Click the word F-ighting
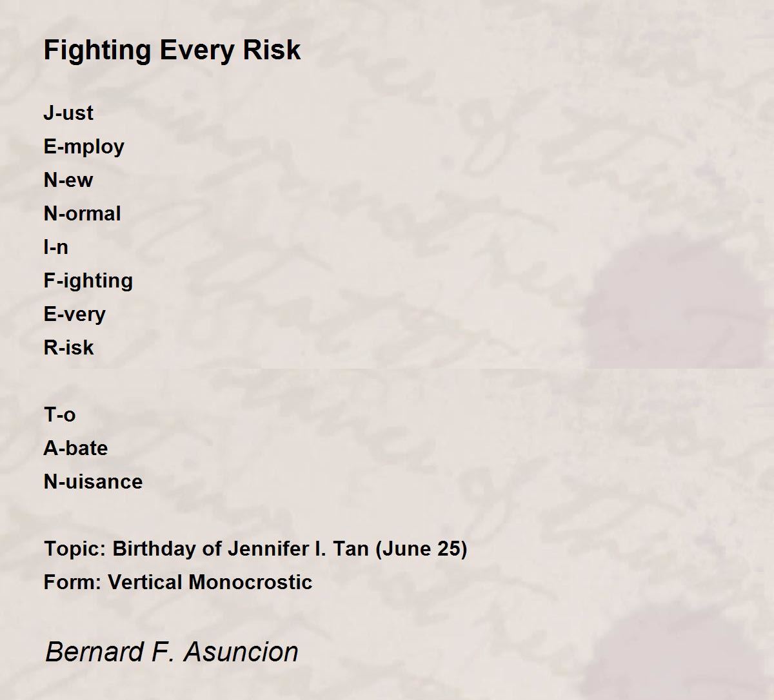Viewport: 774px width, 700px height. click(88, 281)
